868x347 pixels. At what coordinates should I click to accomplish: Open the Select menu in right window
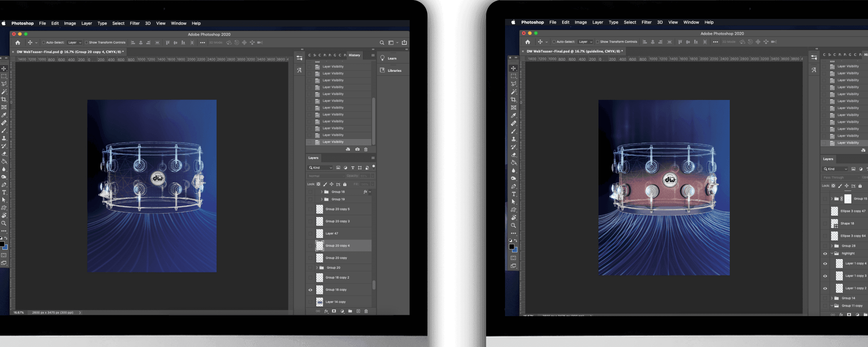click(x=630, y=22)
